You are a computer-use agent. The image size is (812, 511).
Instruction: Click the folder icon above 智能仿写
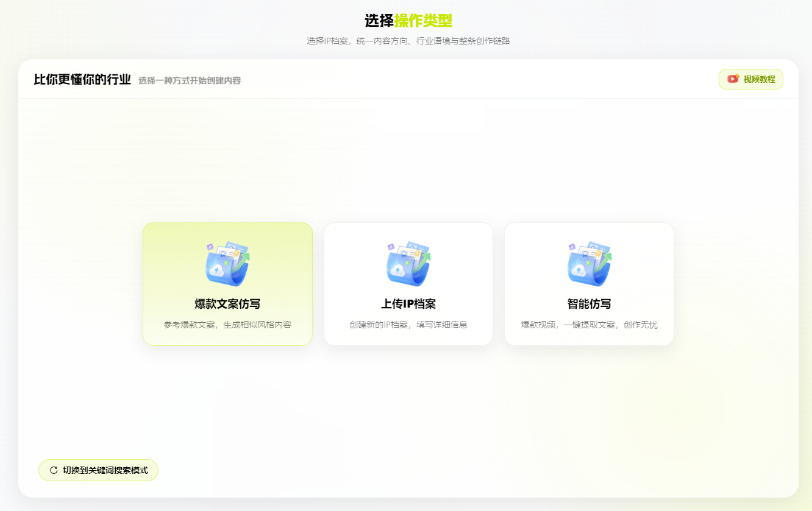tap(589, 264)
